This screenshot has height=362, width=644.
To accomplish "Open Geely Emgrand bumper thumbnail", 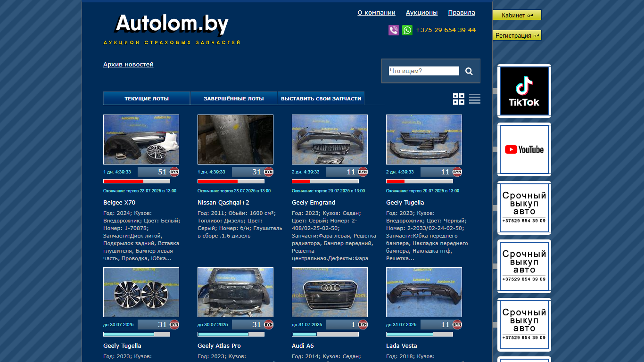I will click(330, 140).
